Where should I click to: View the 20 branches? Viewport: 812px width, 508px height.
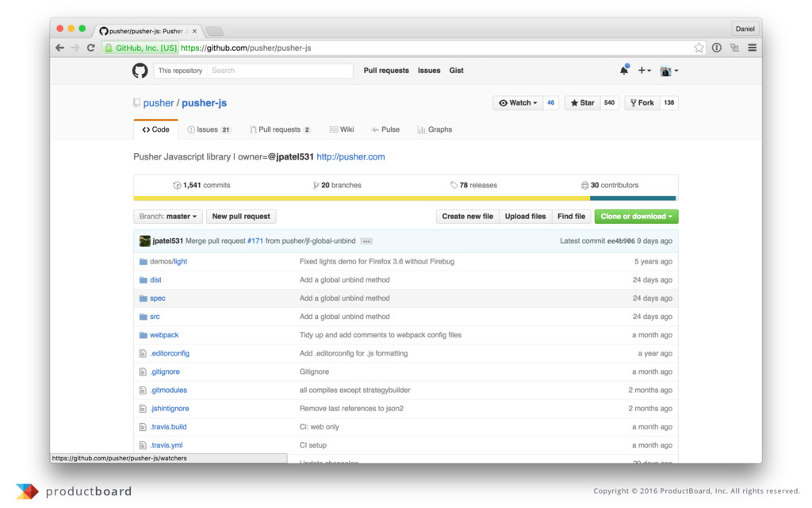(337, 186)
